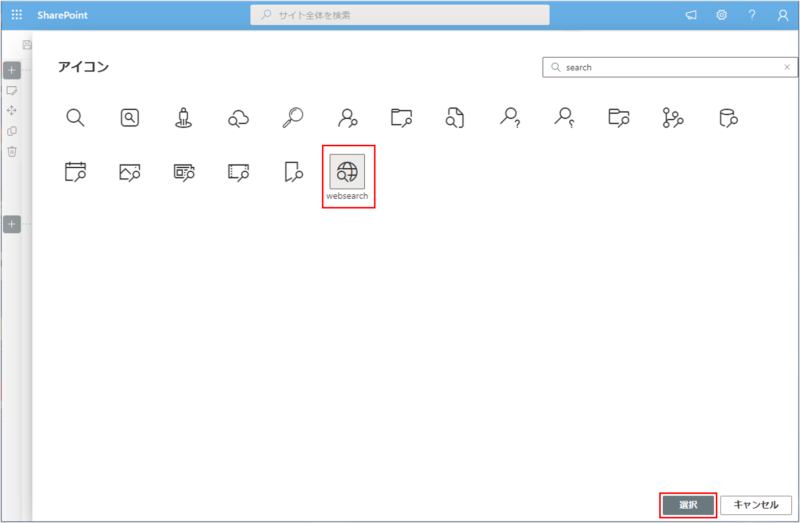The image size is (800, 523).
Task: Open the user account profile menu
Action: coord(782,15)
